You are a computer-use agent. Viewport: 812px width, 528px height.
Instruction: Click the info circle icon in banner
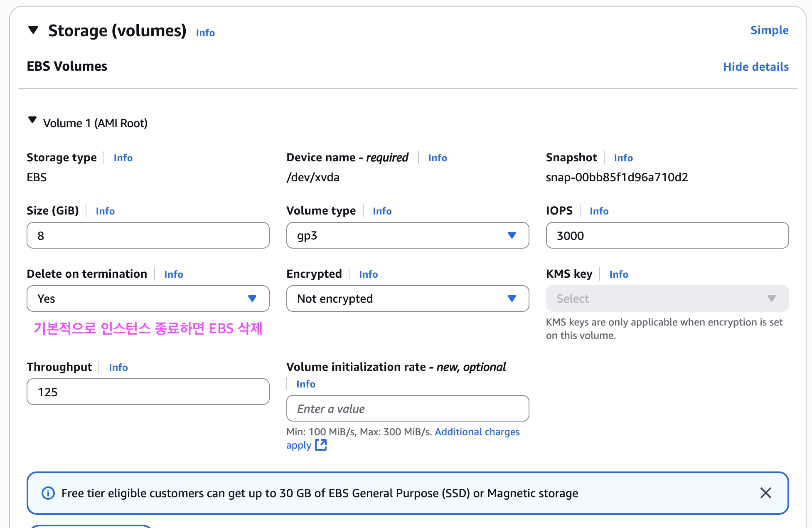pos(48,493)
